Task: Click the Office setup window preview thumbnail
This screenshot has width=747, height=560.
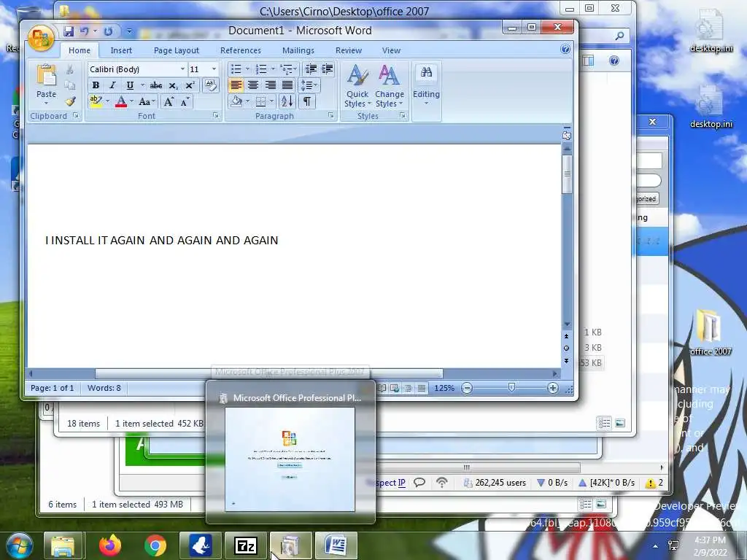Action: [290, 459]
